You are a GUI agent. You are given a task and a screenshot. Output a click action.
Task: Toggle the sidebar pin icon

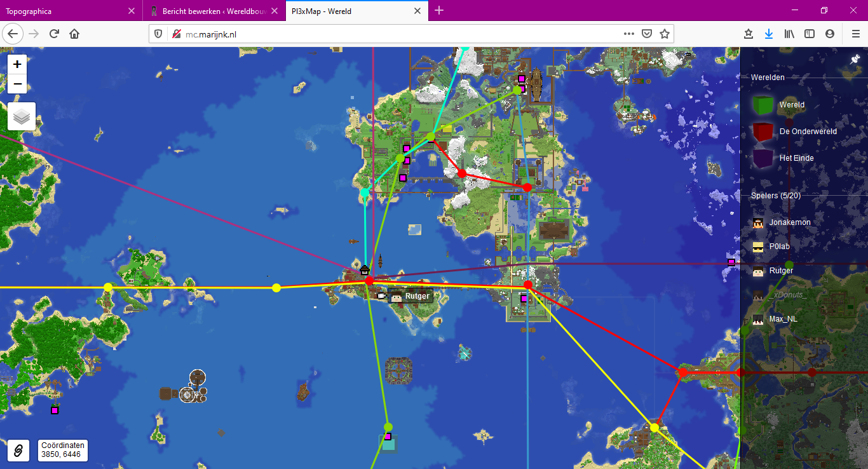[855, 59]
